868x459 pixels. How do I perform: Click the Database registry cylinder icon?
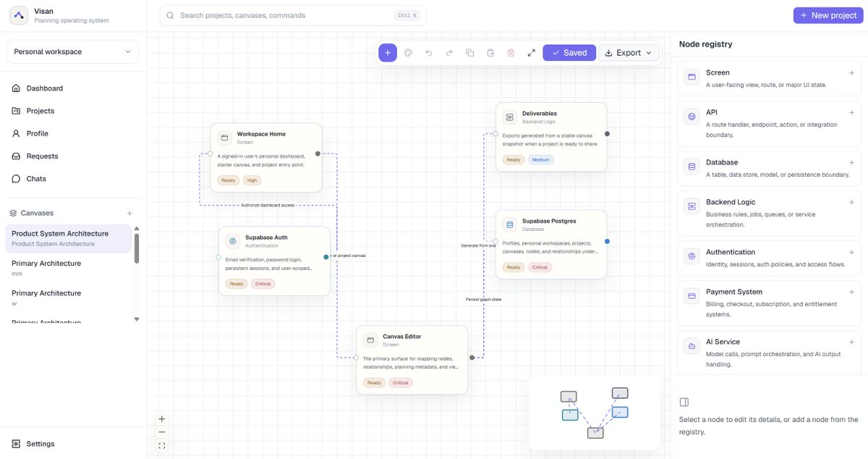click(x=692, y=166)
